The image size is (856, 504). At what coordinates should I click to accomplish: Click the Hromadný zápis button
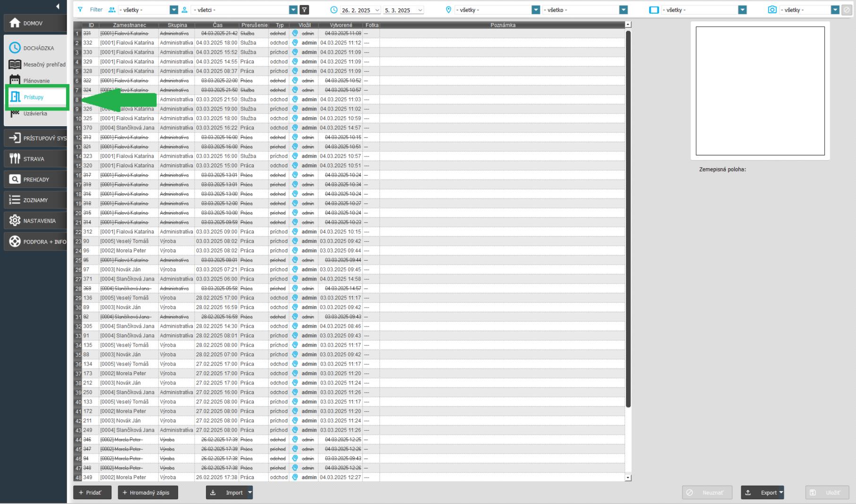pyautogui.click(x=148, y=493)
